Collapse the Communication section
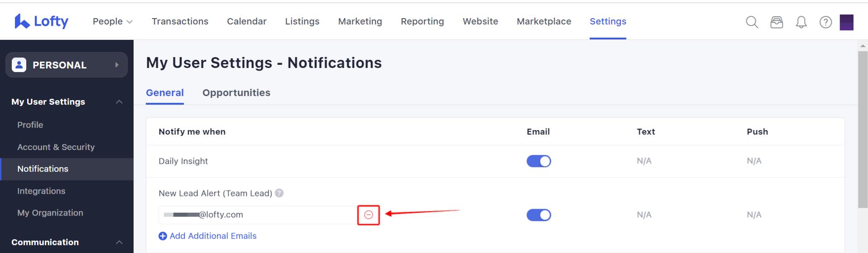This screenshot has width=868, height=253. click(x=119, y=243)
